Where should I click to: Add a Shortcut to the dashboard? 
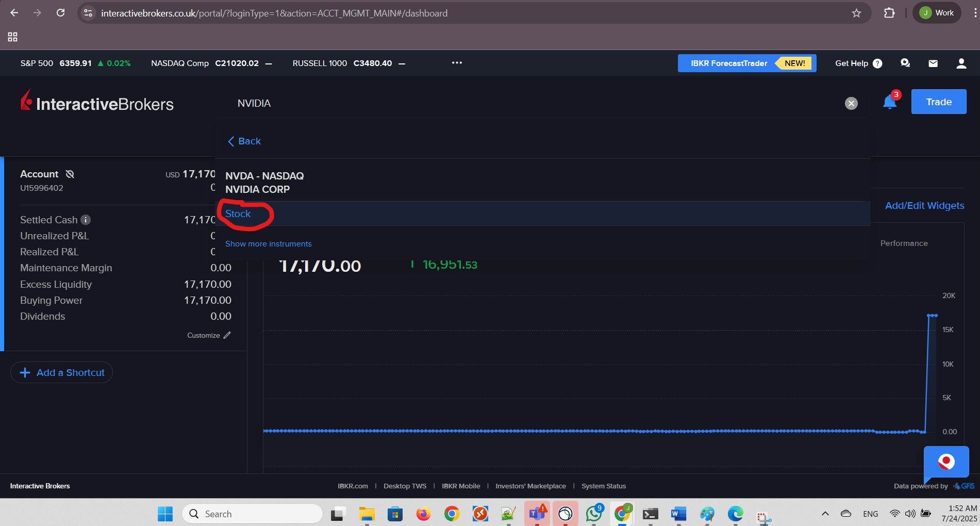pos(62,372)
